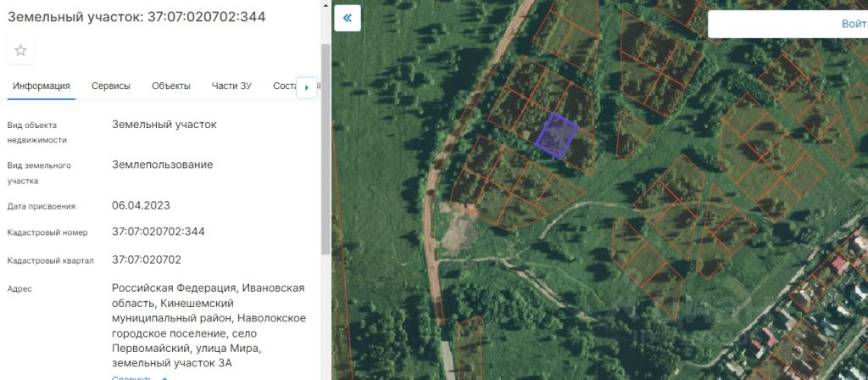Viewport: 868px width, 380px height.
Task: Show more tabs using the right arrow
Action: click(307, 87)
